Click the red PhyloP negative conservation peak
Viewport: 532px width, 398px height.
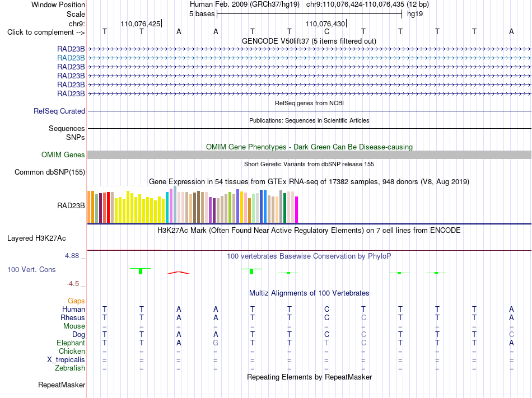tap(179, 272)
